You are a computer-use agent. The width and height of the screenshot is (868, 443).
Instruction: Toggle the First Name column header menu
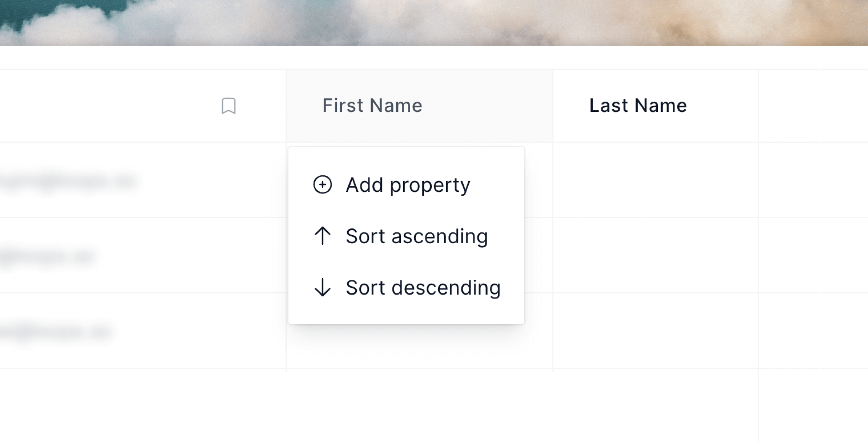click(420, 106)
